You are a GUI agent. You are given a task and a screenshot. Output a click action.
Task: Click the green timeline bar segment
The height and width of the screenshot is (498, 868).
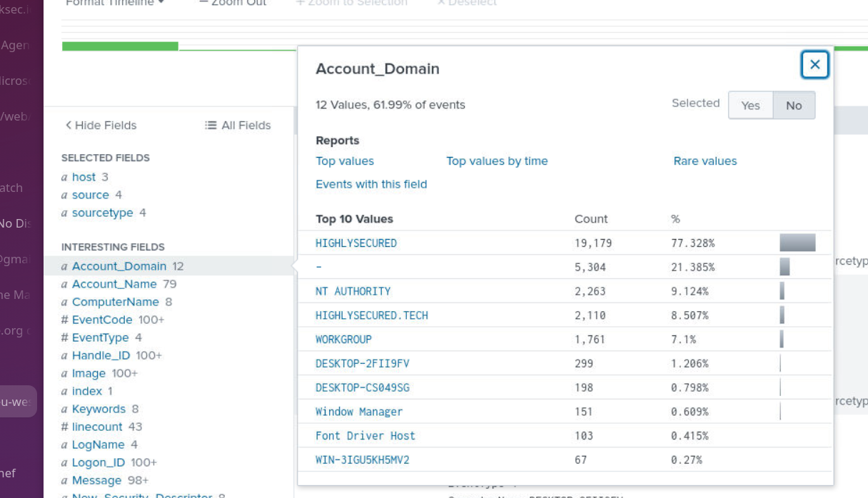120,46
